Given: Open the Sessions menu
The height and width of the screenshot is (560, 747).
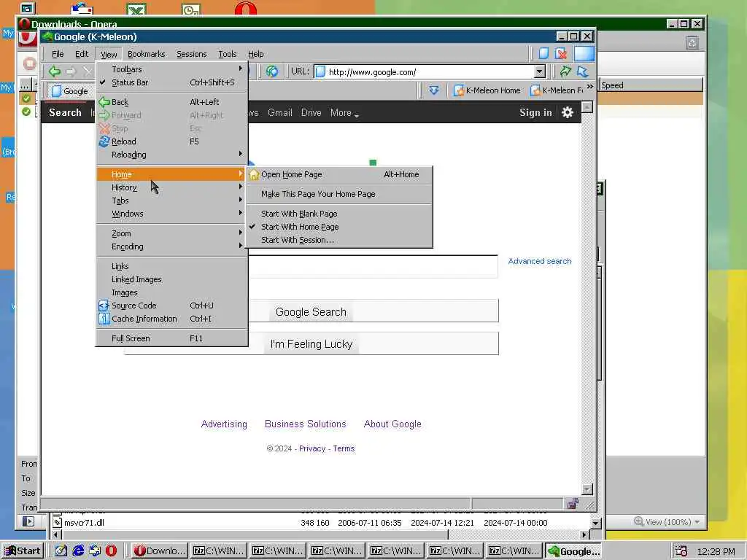Looking at the screenshot, I should click(192, 54).
